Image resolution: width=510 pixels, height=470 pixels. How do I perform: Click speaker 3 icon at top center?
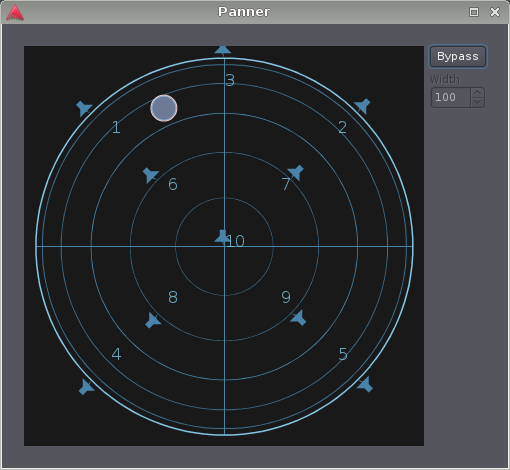223,50
